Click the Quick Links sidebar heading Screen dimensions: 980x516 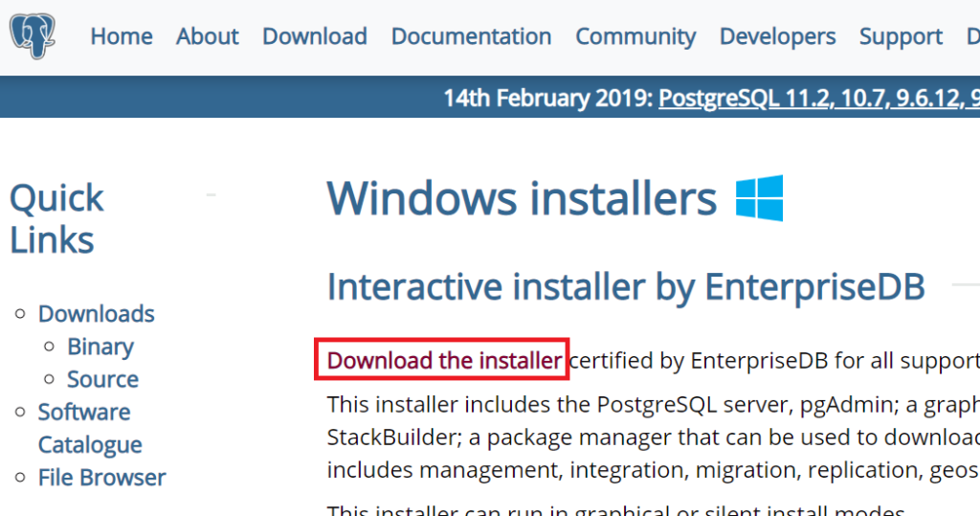[56, 219]
